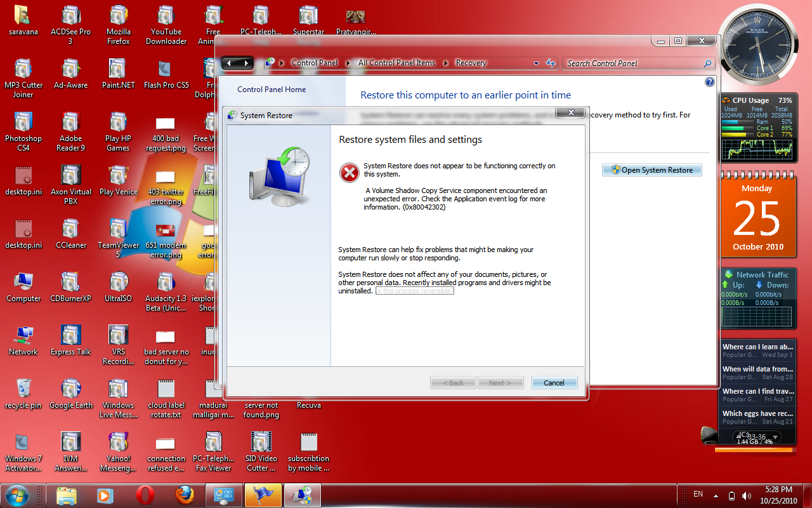812x508 pixels.
Task: Open Play HP Games icon
Action: click(x=118, y=131)
